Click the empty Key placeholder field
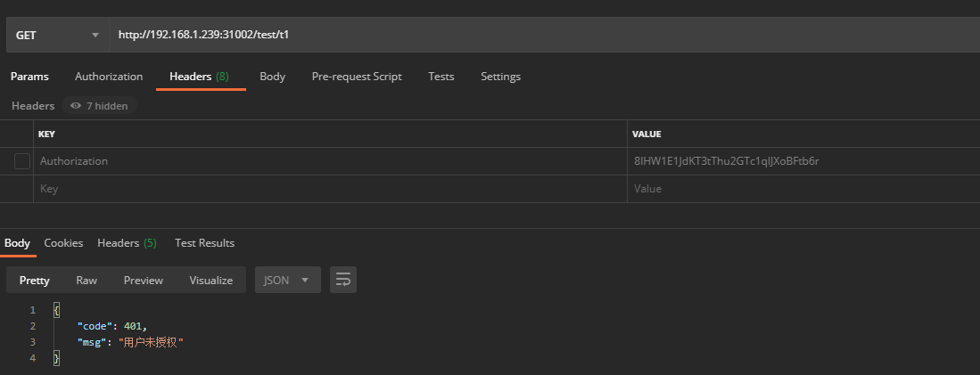This screenshot has width=980, height=375. tap(330, 189)
